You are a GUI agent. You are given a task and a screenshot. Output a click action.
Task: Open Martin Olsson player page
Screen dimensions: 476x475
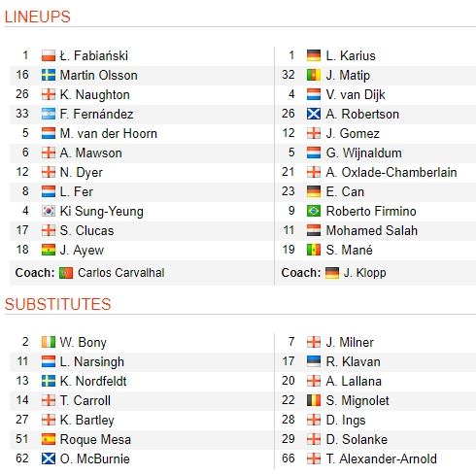pos(99,76)
